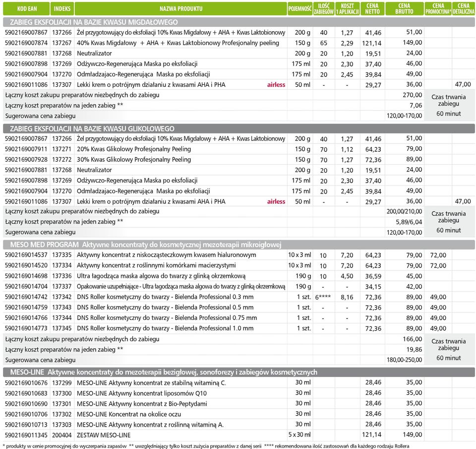
Task: Click the CENA DETALICZNA column header
Action: [x=463, y=9]
